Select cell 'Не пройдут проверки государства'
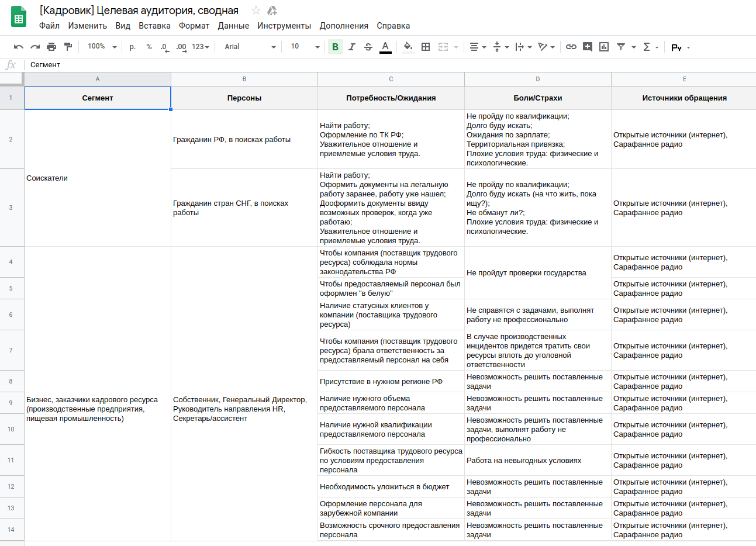The height and width of the screenshot is (546, 756). pos(538,273)
